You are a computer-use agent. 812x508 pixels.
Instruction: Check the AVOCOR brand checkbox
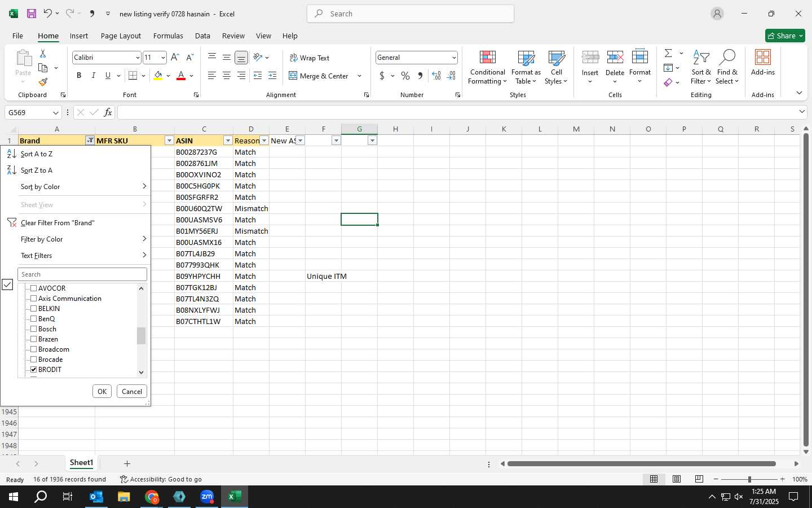(33, 288)
